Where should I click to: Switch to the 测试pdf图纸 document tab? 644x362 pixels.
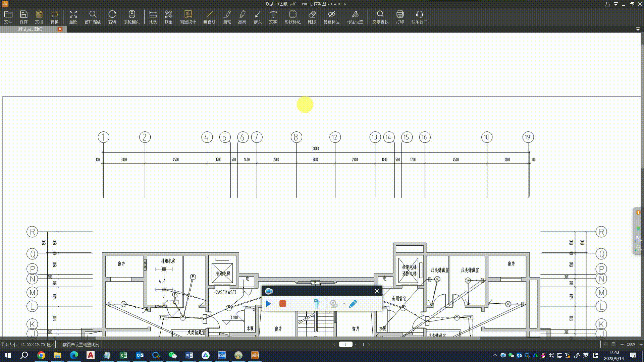pyautogui.click(x=30, y=29)
